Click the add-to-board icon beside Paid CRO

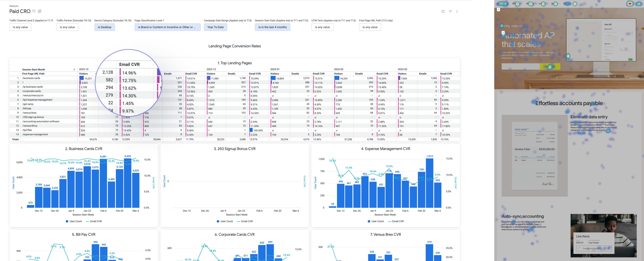40,11
